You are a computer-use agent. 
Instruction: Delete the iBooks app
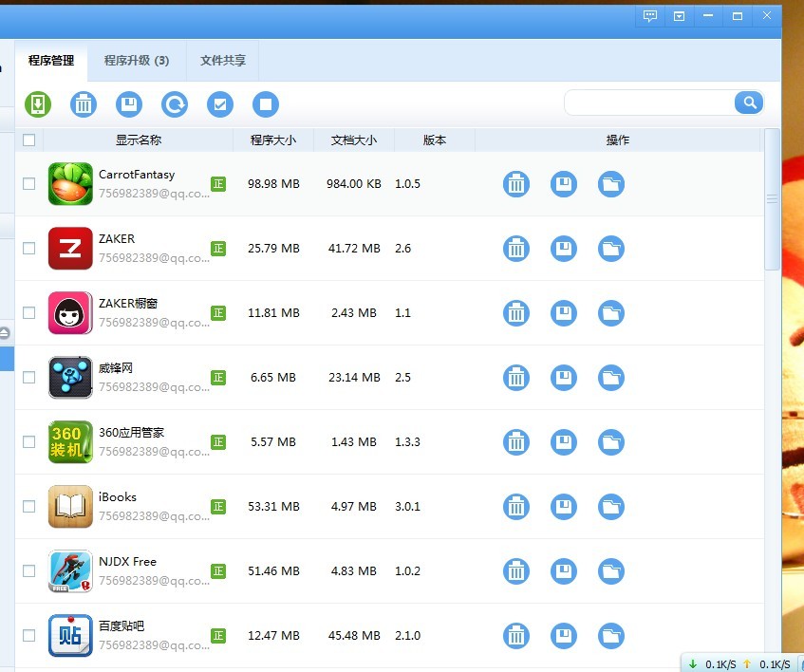coord(515,507)
